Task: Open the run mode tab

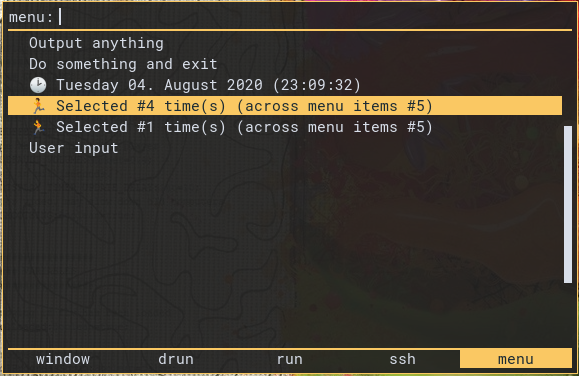Action: (290, 359)
